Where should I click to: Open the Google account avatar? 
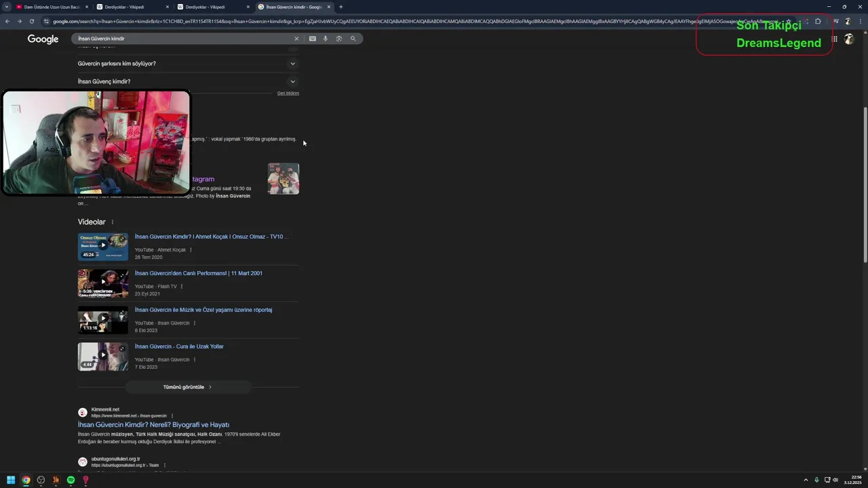tap(849, 39)
